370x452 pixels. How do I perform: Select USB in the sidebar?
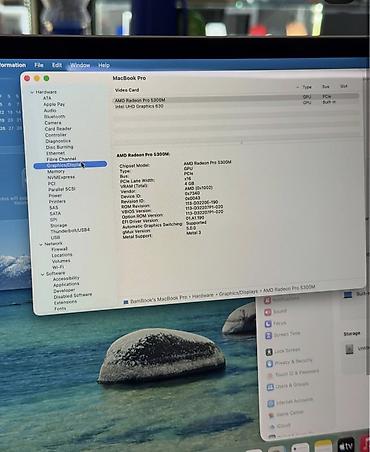coord(55,237)
